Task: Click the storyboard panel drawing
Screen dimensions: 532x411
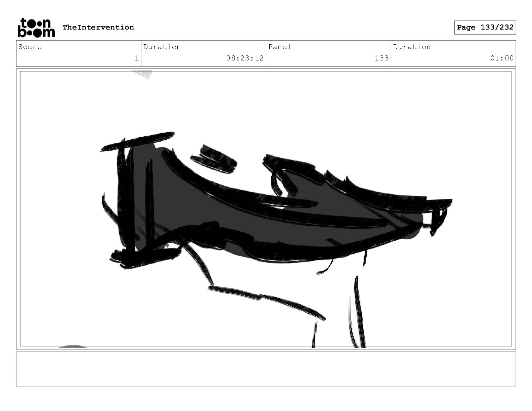Action: (266, 209)
